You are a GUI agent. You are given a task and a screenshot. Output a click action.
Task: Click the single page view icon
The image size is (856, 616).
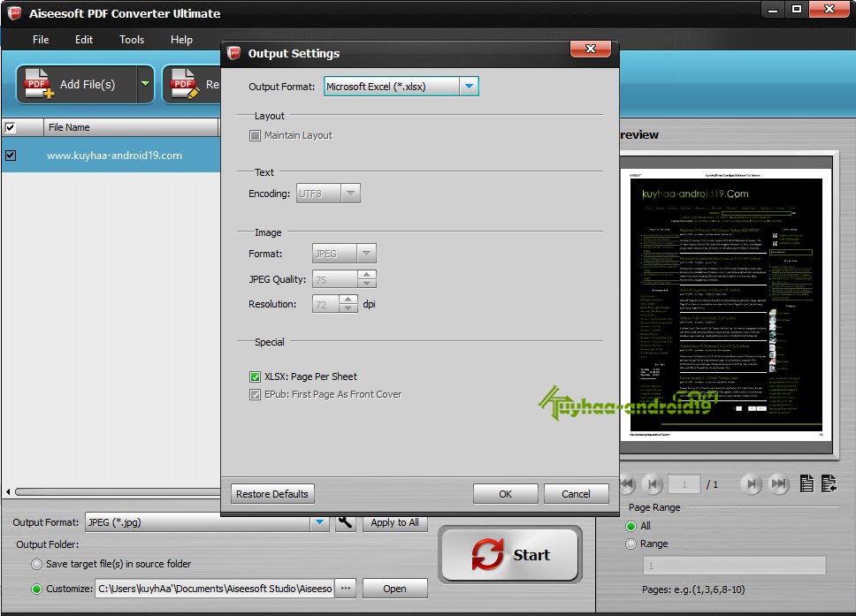tap(806, 483)
